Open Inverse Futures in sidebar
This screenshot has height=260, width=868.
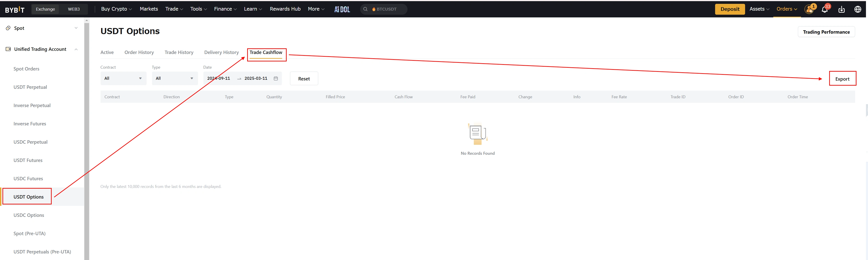[30, 124]
